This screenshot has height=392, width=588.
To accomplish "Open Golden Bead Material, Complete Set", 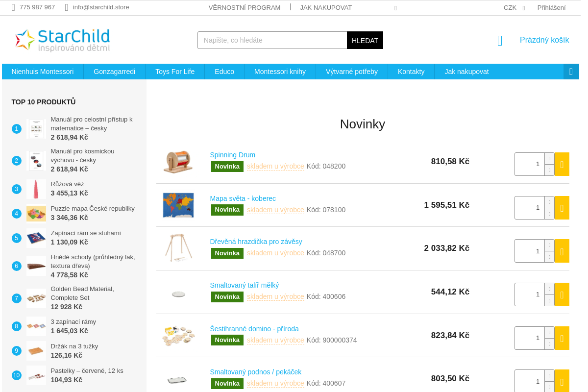I will tap(82, 294).
